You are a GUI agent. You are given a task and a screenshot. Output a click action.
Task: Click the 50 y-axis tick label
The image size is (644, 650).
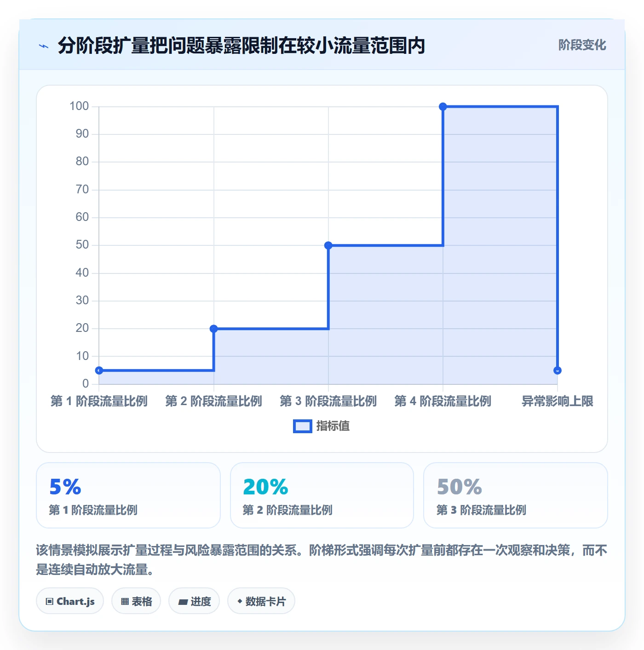tap(82, 245)
